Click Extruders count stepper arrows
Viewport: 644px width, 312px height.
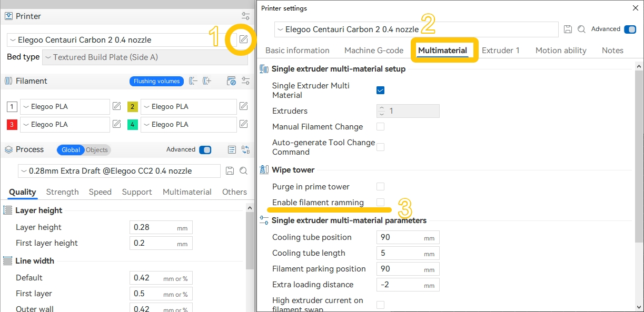[x=382, y=111]
